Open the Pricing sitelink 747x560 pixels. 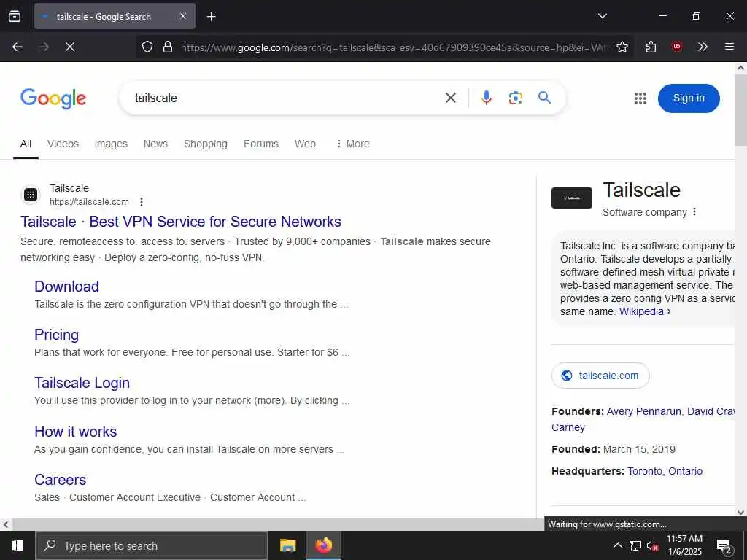pos(56,335)
